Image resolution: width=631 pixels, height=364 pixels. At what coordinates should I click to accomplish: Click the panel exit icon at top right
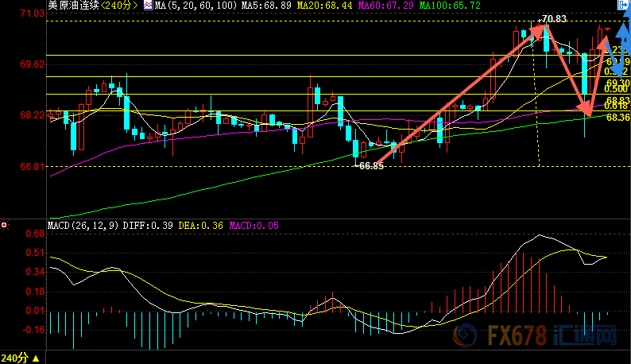[623, 6]
